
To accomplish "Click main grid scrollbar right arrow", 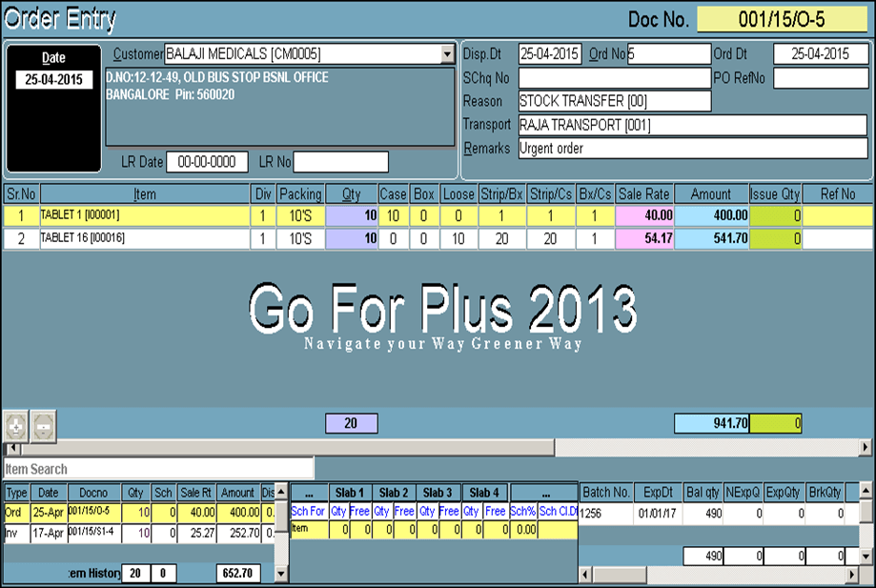I will click(866, 447).
